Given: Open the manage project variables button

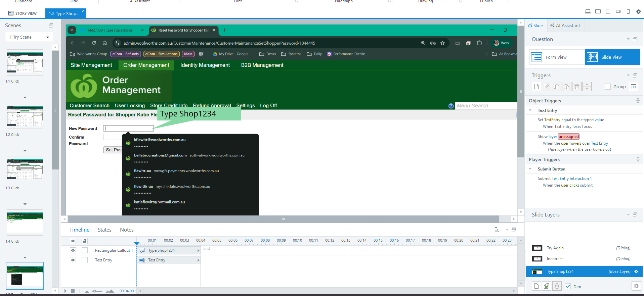Looking at the screenshot, I should 634,87.
